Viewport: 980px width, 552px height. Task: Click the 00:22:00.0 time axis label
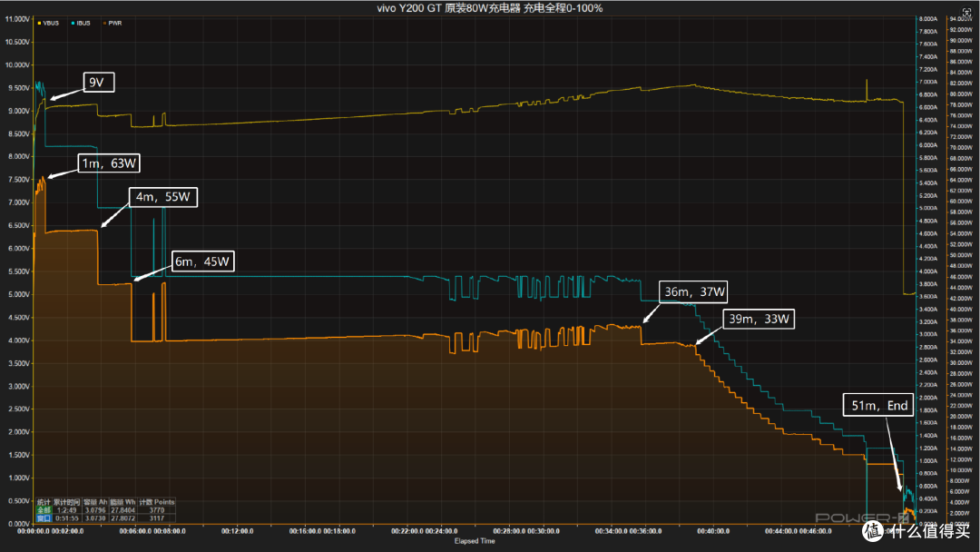(x=407, y=531)
